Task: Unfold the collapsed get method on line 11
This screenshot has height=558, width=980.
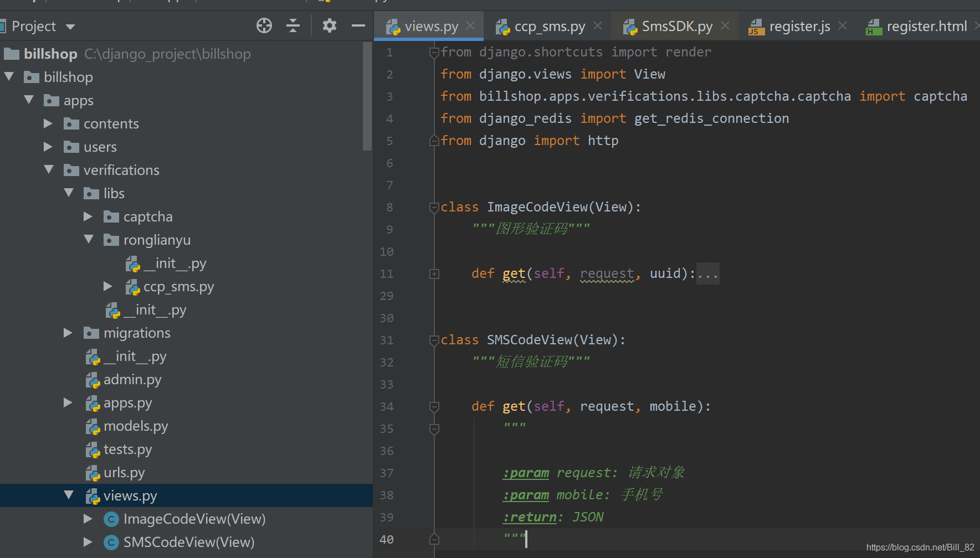Action: [434, 273]
